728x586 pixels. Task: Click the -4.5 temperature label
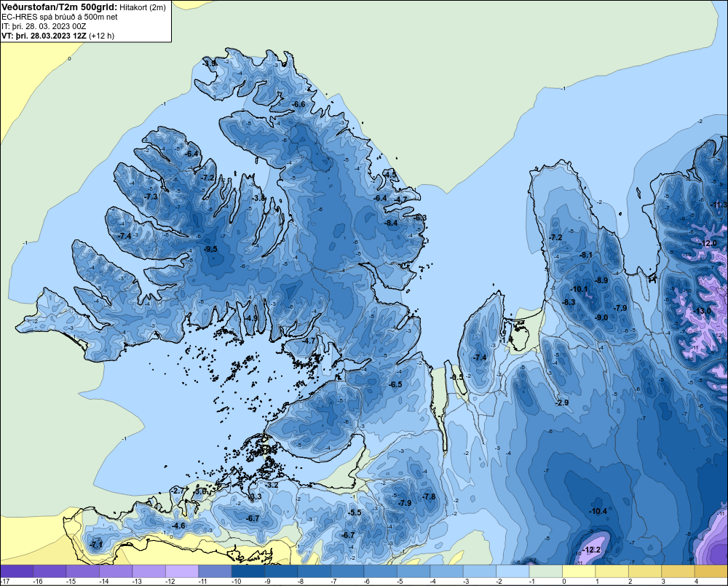[x=390, y=175]
